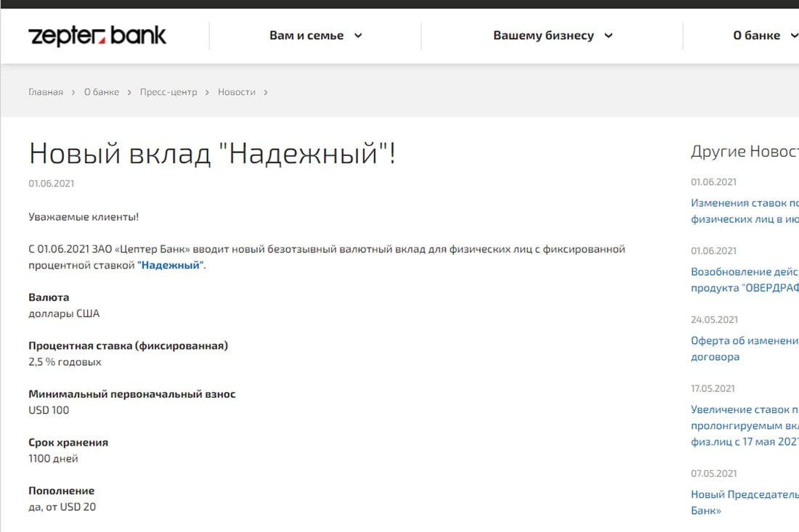Select the value "USD 100"

point(49,410)
